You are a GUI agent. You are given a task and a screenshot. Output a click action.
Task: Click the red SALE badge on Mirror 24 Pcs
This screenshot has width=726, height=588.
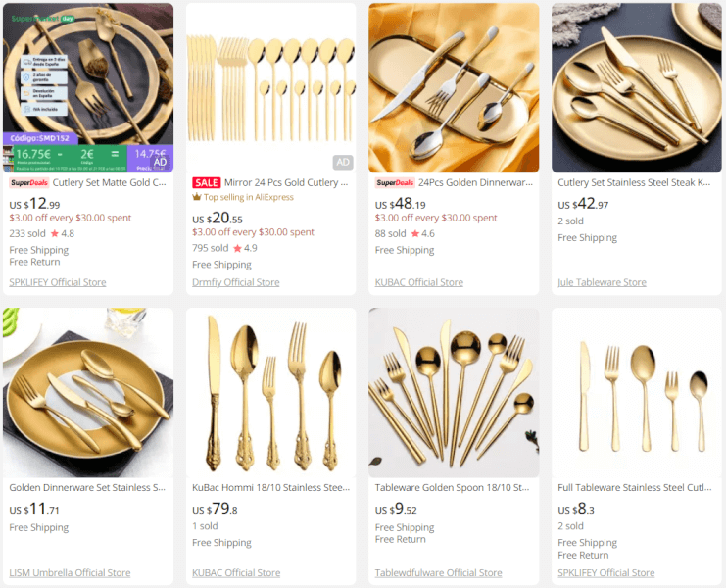207,183
